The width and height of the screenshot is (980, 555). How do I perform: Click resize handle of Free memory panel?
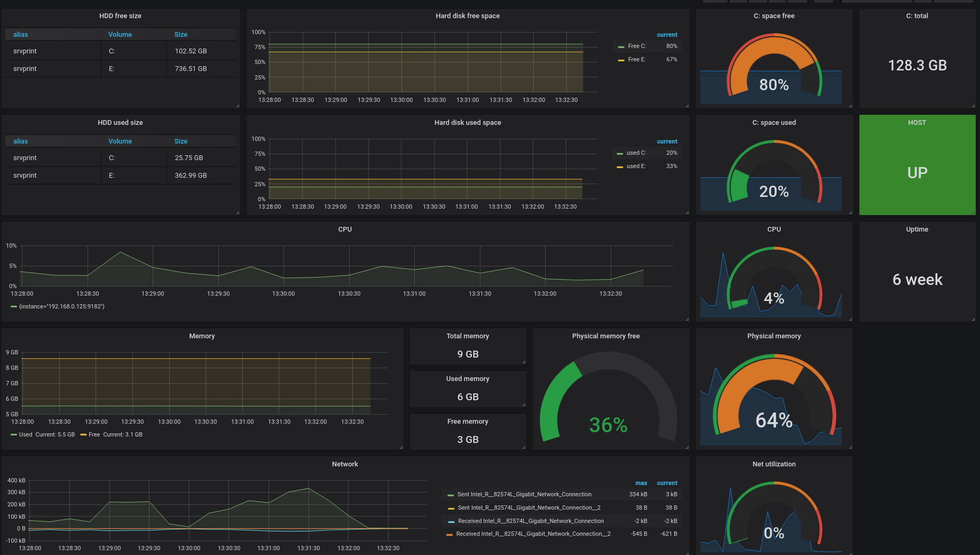(524, 447)
